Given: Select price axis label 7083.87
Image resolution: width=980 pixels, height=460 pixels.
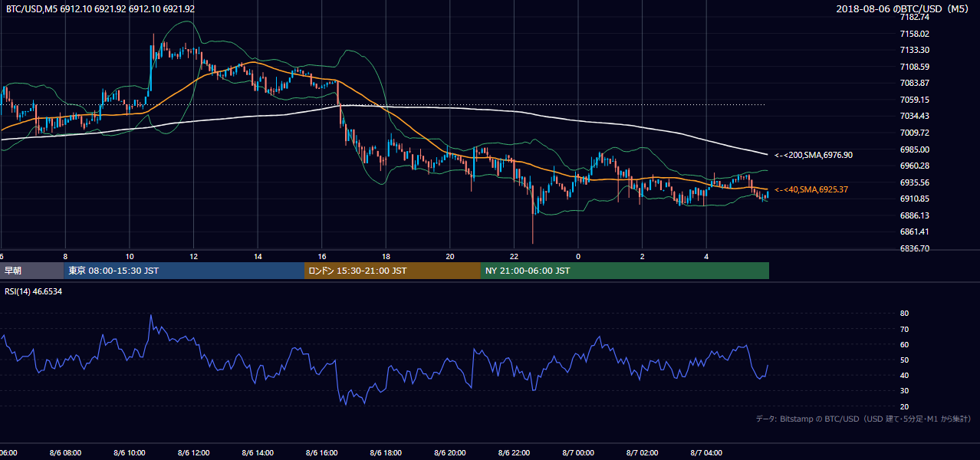Looking at the screenshot, I should 915,83.
